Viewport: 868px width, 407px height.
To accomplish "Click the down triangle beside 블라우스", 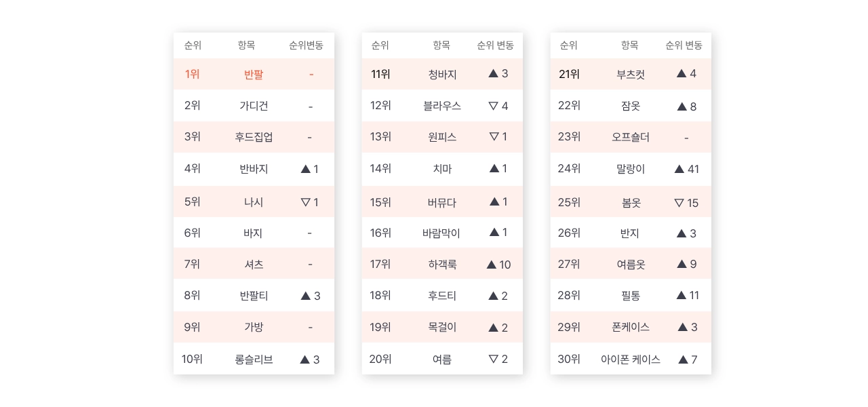I will tap(494, 106).
